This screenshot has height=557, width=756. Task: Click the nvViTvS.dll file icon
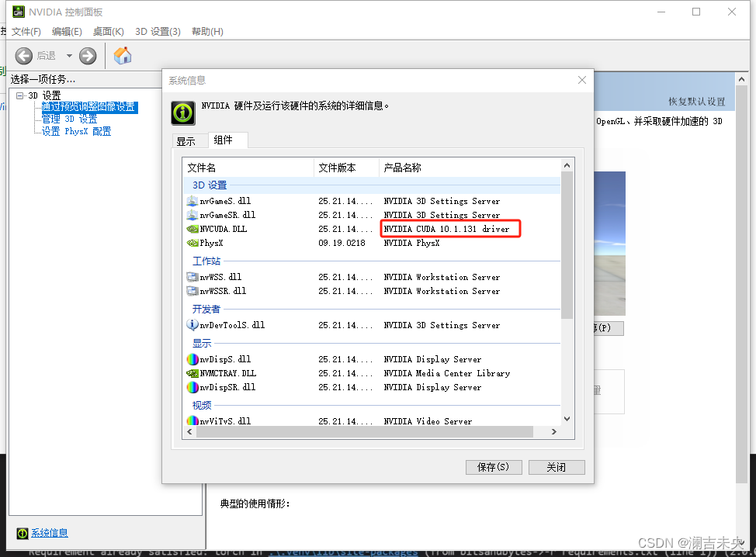pyautogui.click(x=192, y=420)
